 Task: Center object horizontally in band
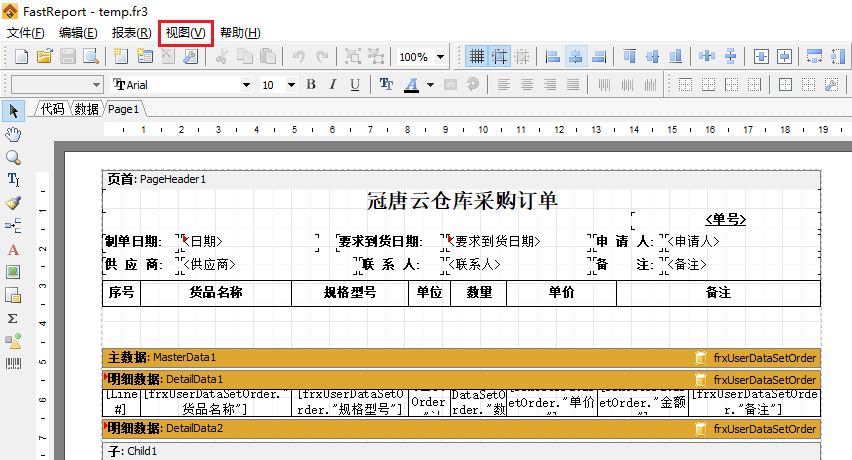[x=761, y=56]
